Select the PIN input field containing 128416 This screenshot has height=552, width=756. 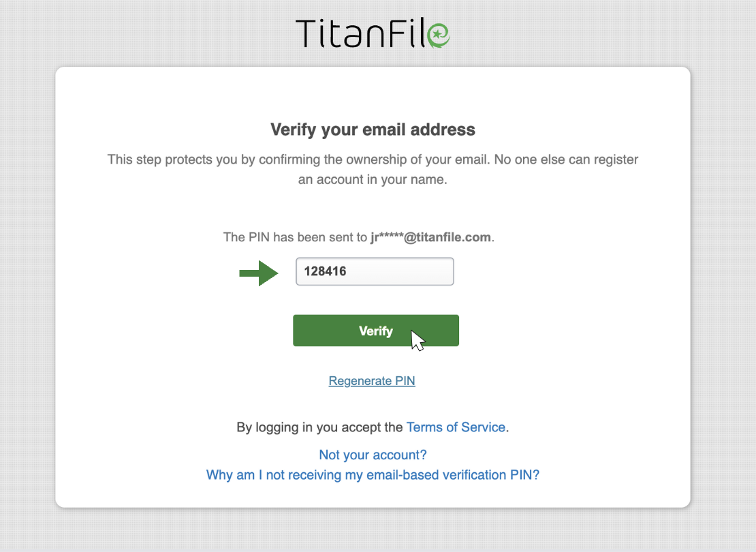(x=375, y=271)
